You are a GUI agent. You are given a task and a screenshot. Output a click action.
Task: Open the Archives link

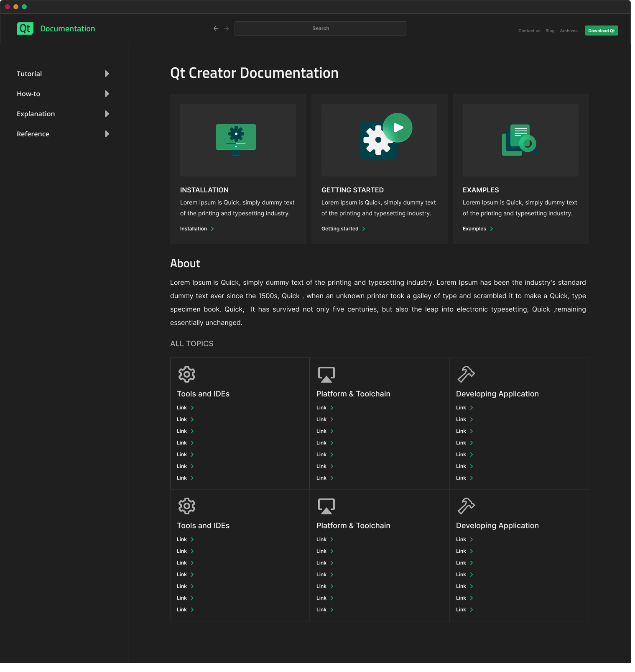(569, 31)
